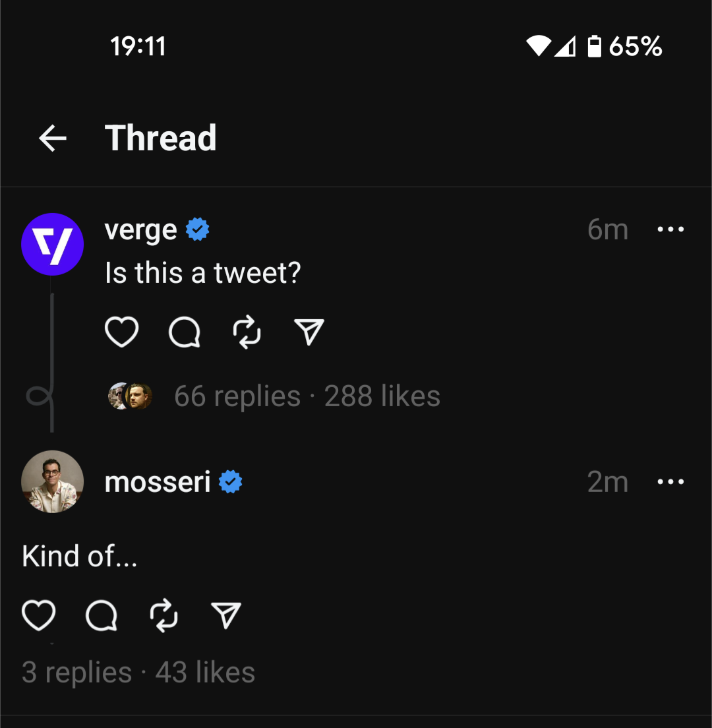
Task: Expand replier avatars under verge's post
Action: pyautogui.click(x=130, y=396)
